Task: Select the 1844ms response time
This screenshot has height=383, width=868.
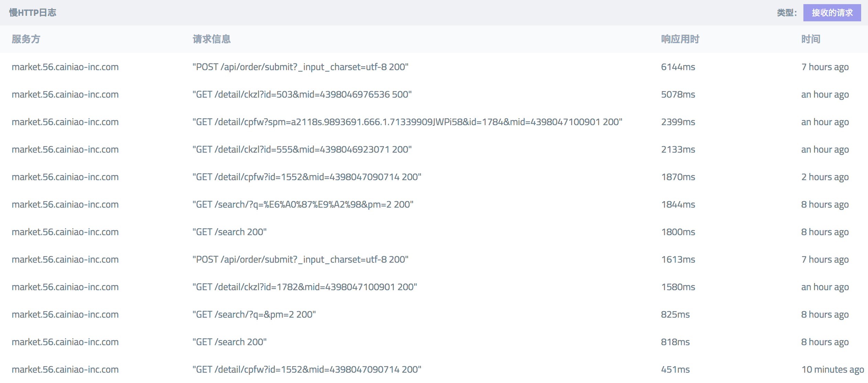Action: point(678,204)
